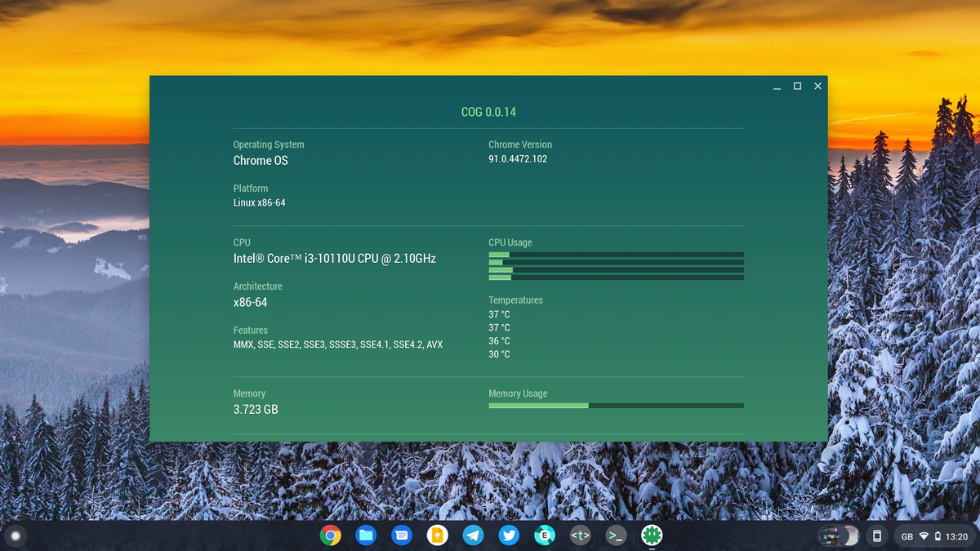The height and width of the screenshot is (551, 980).
Task: Click the topmost CPU Usage bar
Action: coord(616,255)
